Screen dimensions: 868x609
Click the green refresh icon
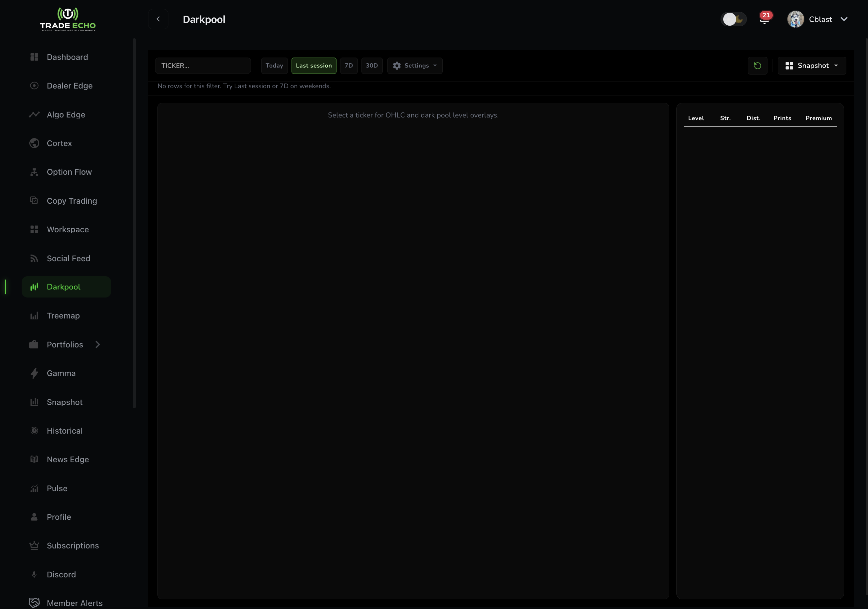point(758,66)
